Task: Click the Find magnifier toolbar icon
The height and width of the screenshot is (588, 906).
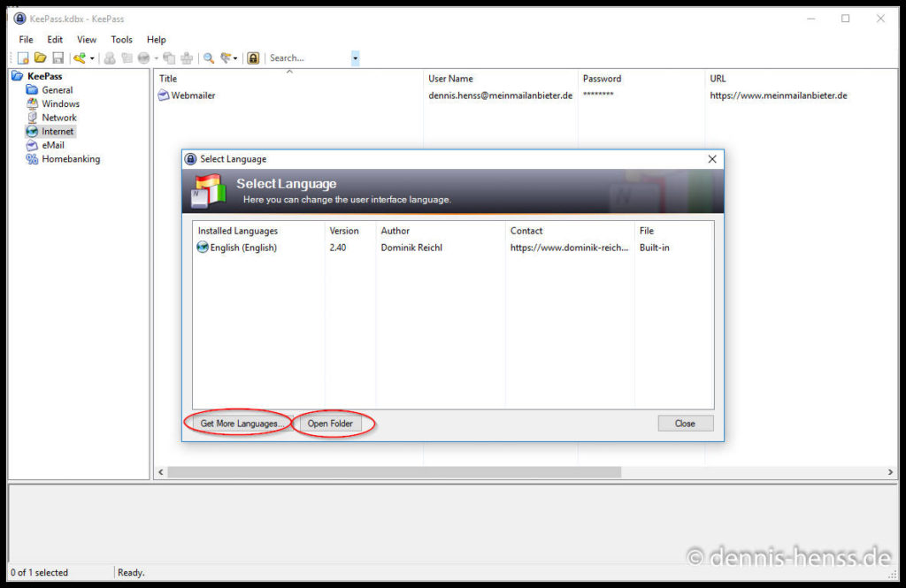Action: tap(209, 57)
